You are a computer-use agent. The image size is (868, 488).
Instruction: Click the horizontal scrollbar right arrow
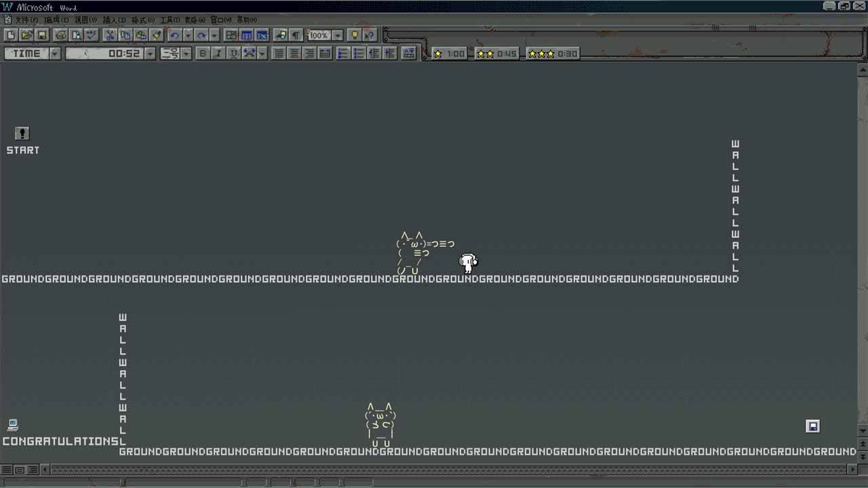852,470
